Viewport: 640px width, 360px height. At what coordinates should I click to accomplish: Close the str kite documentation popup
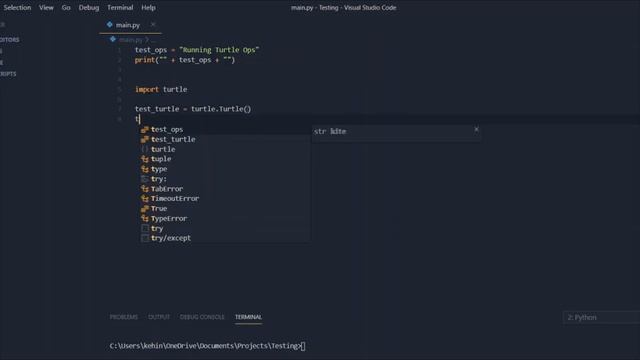point(476,129)
